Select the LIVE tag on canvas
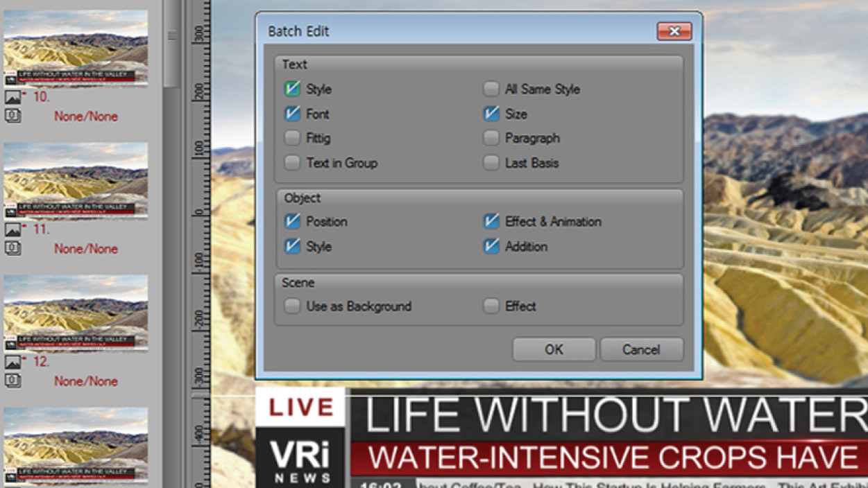 coord(300,407)
